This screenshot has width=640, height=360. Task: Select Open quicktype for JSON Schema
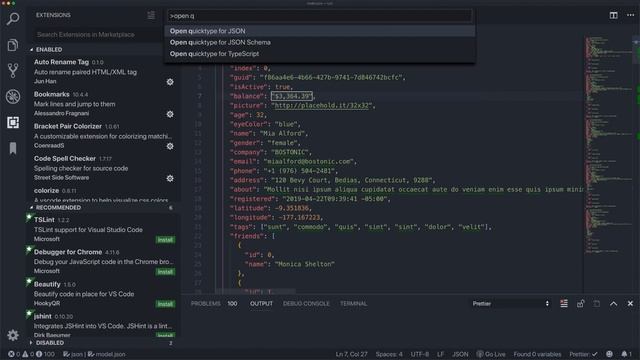tap(320, 42)
